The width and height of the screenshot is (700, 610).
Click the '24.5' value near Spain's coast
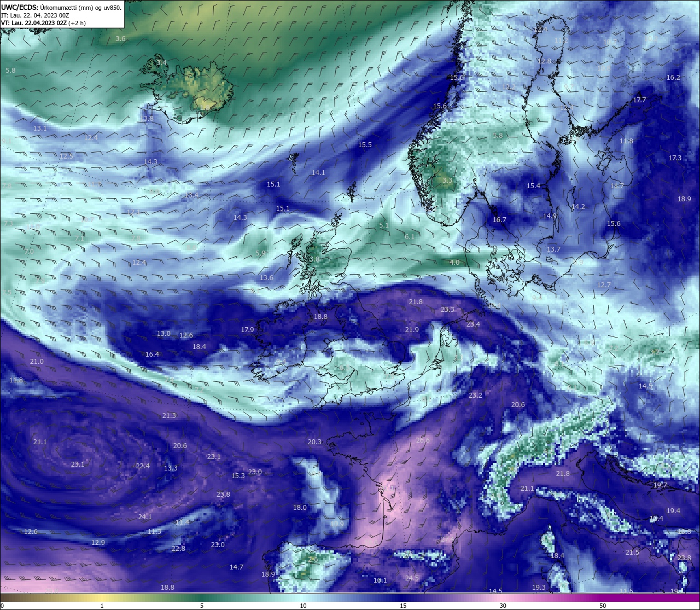point(412,578)
